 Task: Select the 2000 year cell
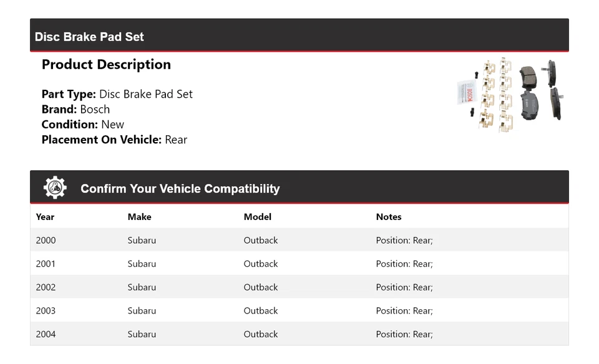[x=46, y=240]
